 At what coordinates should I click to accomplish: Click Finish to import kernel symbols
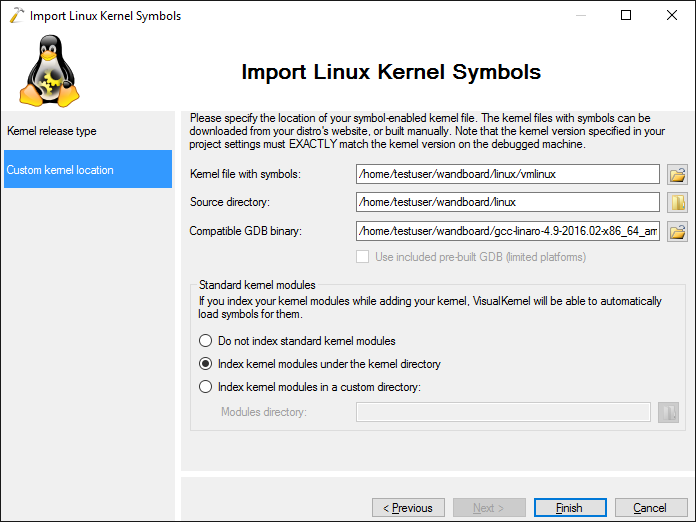click(x=570, y=508)
